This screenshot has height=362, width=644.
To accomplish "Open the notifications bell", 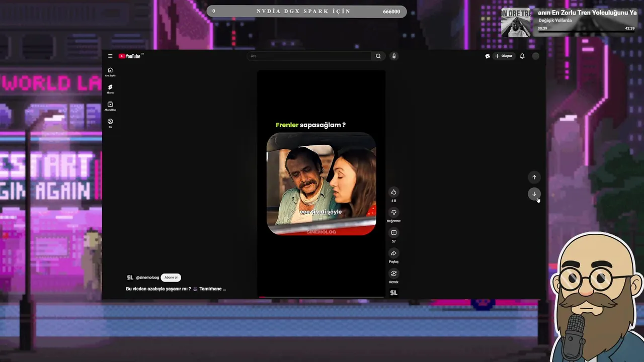I will click(522, 56).
